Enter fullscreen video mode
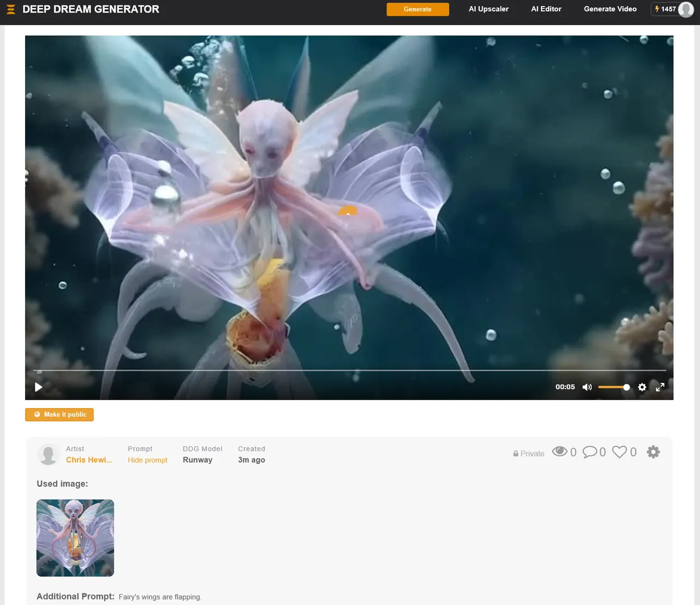Viewport: 700px width, 605px height. coord(660,387)
